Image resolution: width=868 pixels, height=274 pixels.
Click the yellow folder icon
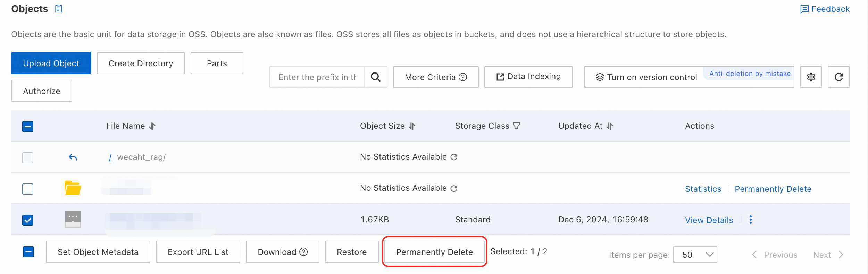coord(73,188)
